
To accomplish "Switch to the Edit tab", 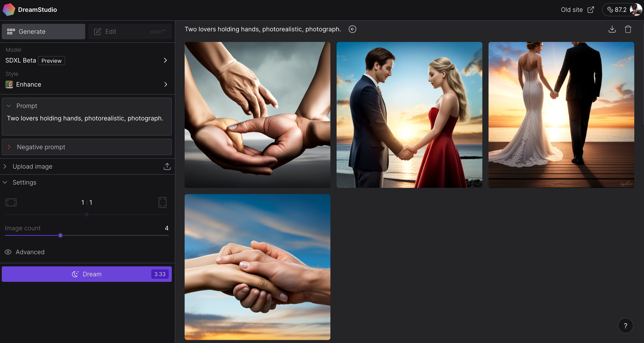I will (130, 32).
